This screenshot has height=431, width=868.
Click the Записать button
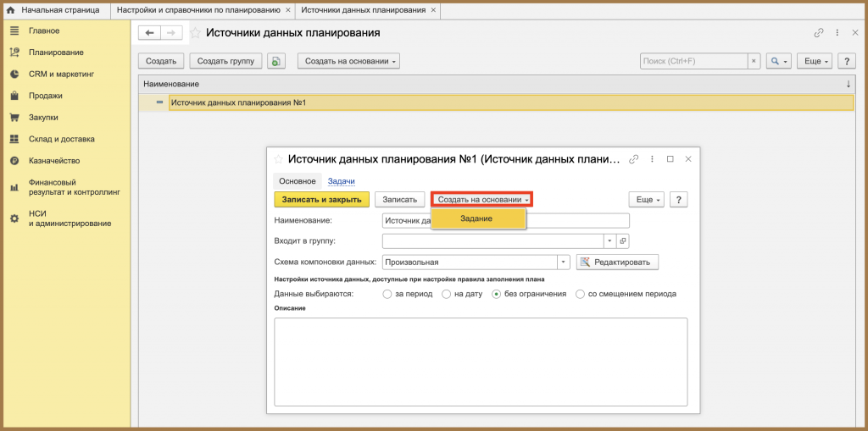[x=400, y=200]
